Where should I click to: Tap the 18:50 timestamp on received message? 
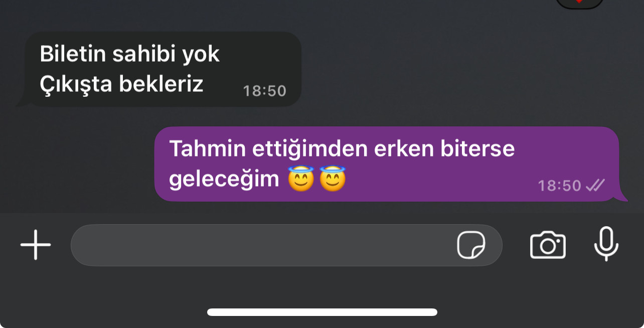264,91
